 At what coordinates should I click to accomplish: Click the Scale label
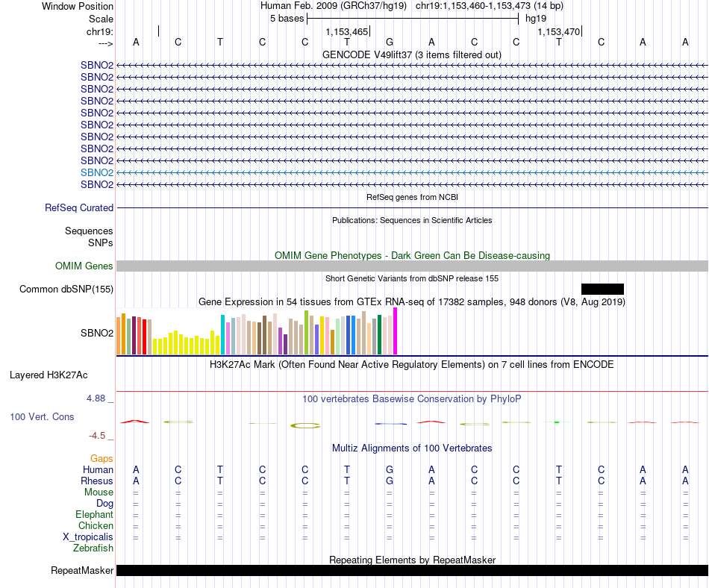click(x=101, y=19)
